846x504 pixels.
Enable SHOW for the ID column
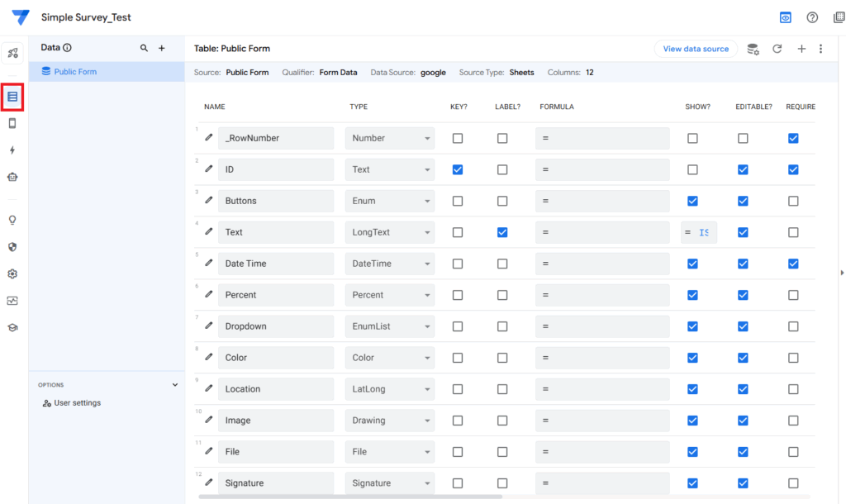tap(692, 169)
